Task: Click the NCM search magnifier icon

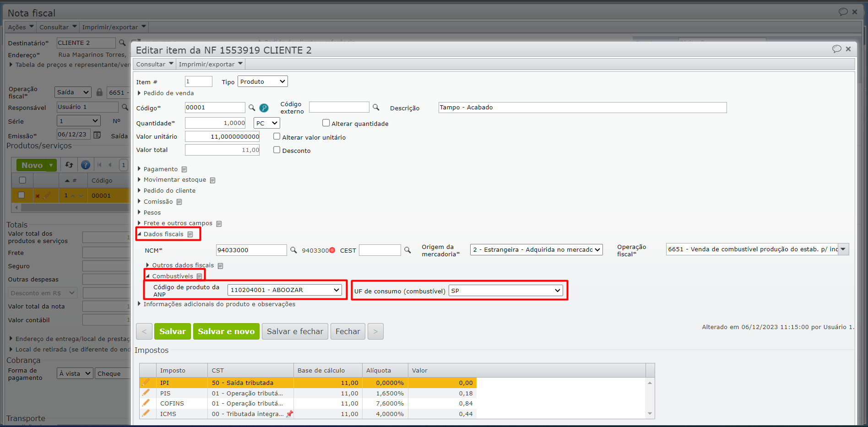Action: point(293,250)
